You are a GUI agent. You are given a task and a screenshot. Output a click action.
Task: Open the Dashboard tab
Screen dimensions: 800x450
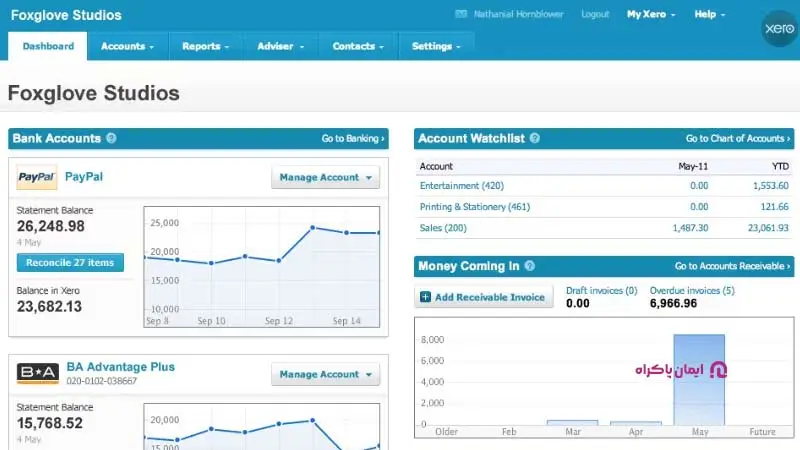[48, 46]
